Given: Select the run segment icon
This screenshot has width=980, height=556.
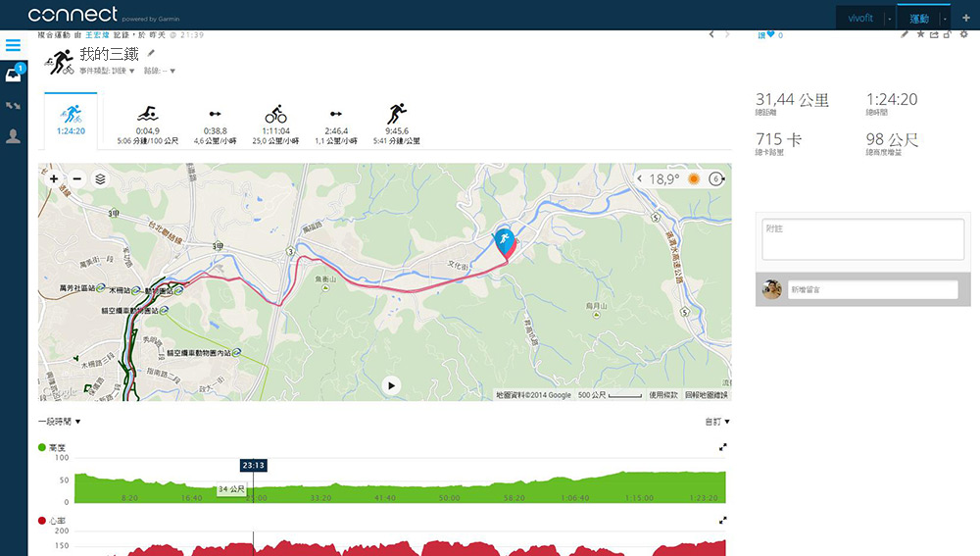Looking at the screenshot, I should 397,114.
